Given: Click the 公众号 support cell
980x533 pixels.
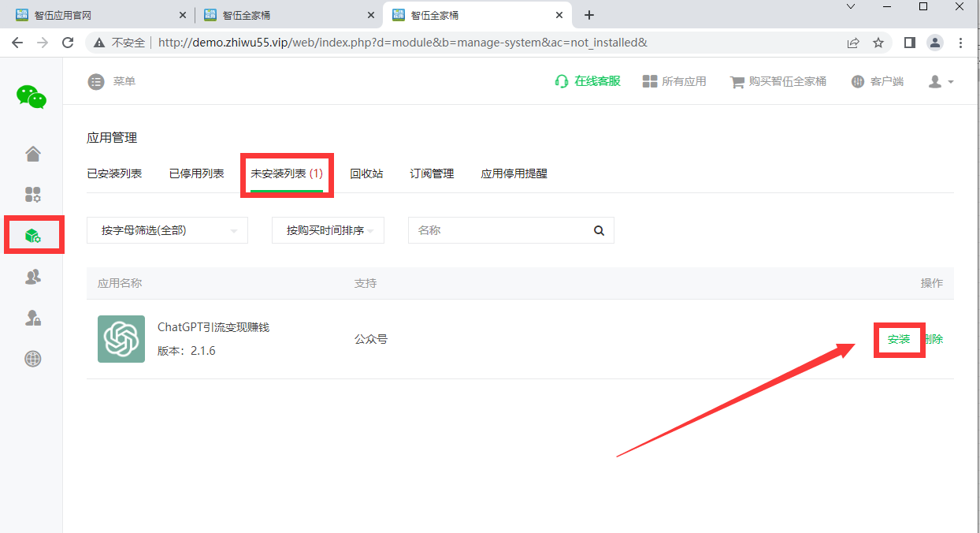Looking at the screenshot, I should coord(371,339).
